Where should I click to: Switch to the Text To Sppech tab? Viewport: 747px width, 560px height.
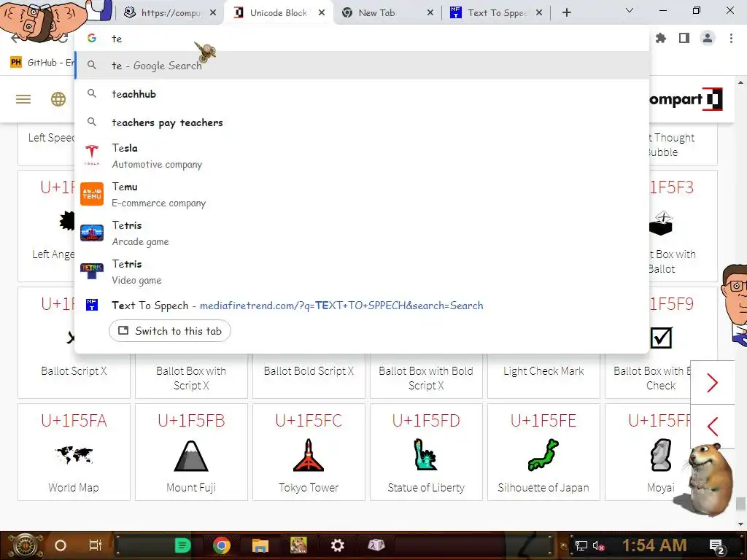click(x=498, y=13)
